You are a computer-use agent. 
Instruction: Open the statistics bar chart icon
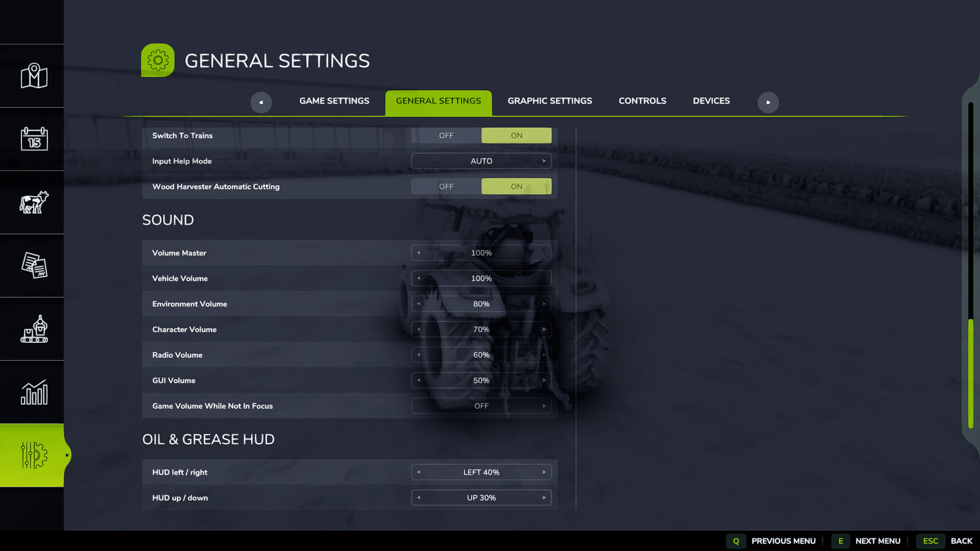coord(34,392)
